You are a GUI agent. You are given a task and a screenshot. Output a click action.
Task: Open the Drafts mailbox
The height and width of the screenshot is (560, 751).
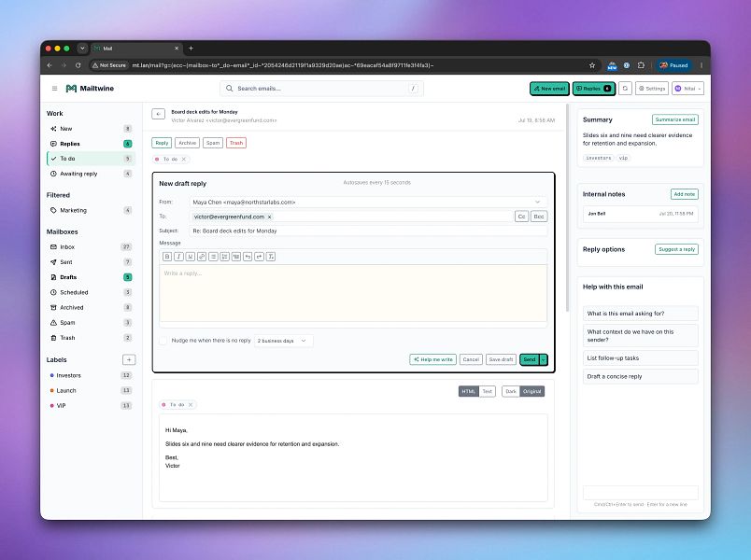91,277
